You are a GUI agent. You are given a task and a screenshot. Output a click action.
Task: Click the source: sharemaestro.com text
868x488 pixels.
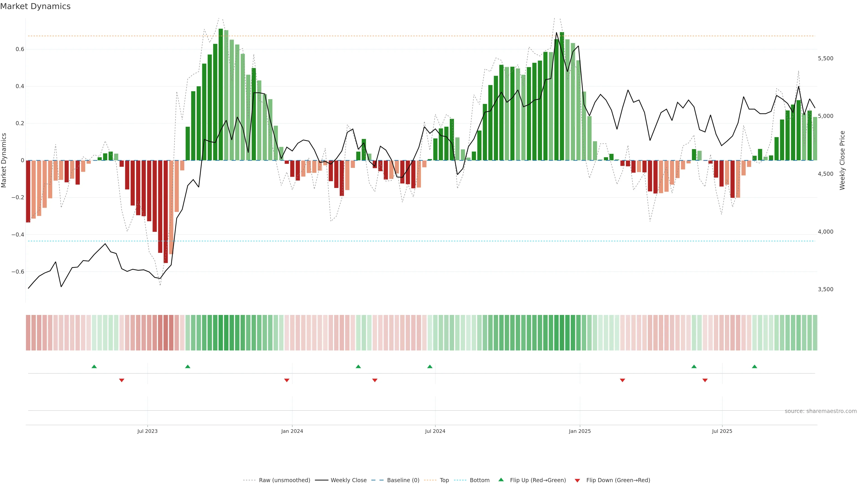(821, 411)
